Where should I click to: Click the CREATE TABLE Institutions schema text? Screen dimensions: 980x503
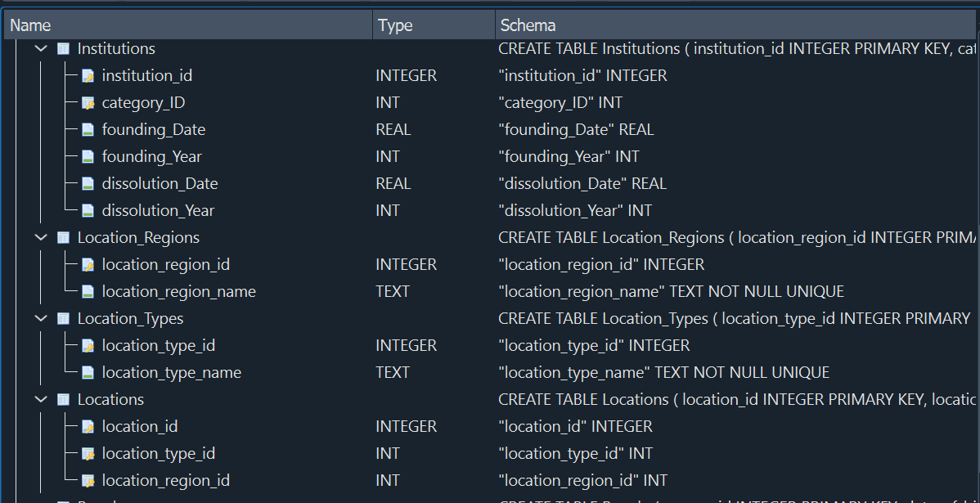737,48
